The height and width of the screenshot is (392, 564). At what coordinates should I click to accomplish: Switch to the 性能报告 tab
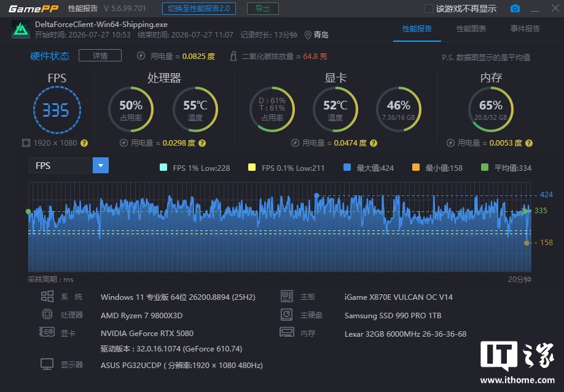coord(417,29)
